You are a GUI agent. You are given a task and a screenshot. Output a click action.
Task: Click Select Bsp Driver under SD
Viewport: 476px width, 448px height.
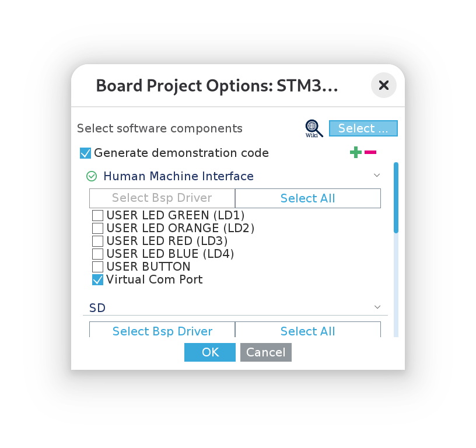pyautogui.click(x=162, y=331)
